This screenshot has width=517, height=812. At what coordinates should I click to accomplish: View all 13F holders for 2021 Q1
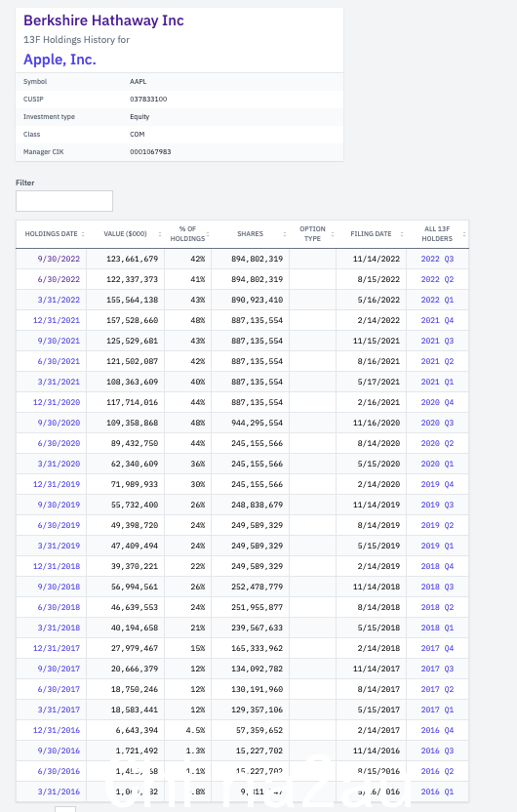coord(437,382)
